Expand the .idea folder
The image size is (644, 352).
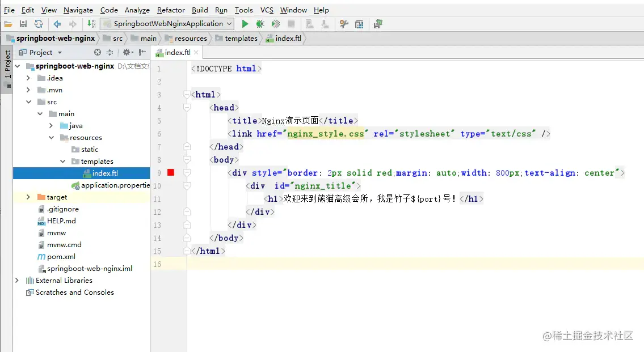[28, 78]
